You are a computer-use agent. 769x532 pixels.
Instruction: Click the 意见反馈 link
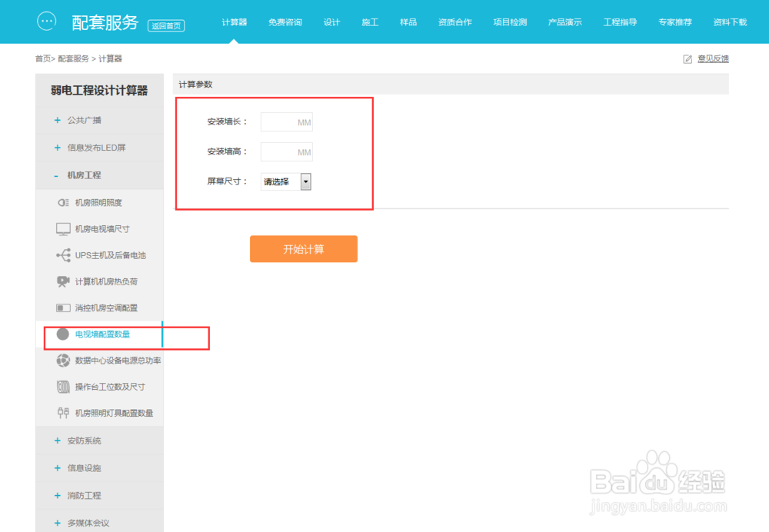713,59
